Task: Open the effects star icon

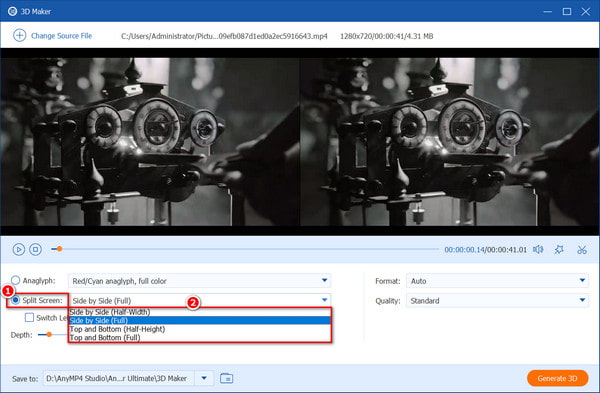Action: (x=559, y=249)
